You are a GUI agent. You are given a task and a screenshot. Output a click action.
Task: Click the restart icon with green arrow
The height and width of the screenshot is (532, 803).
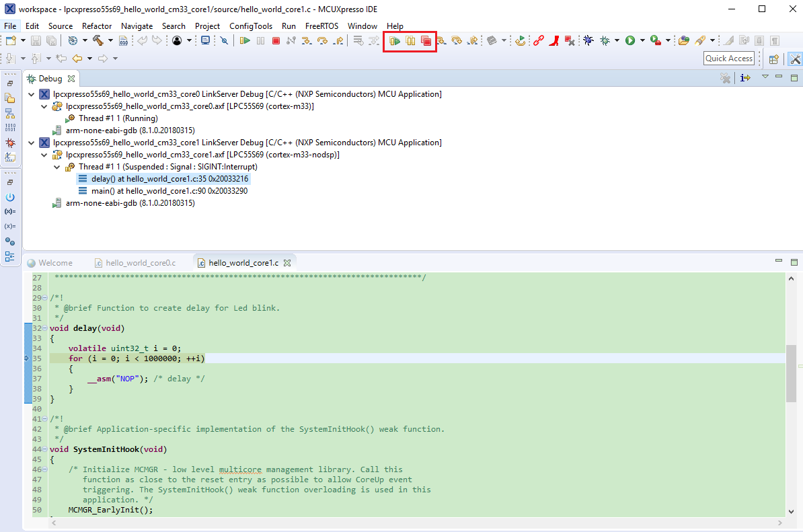coord(521,40)
